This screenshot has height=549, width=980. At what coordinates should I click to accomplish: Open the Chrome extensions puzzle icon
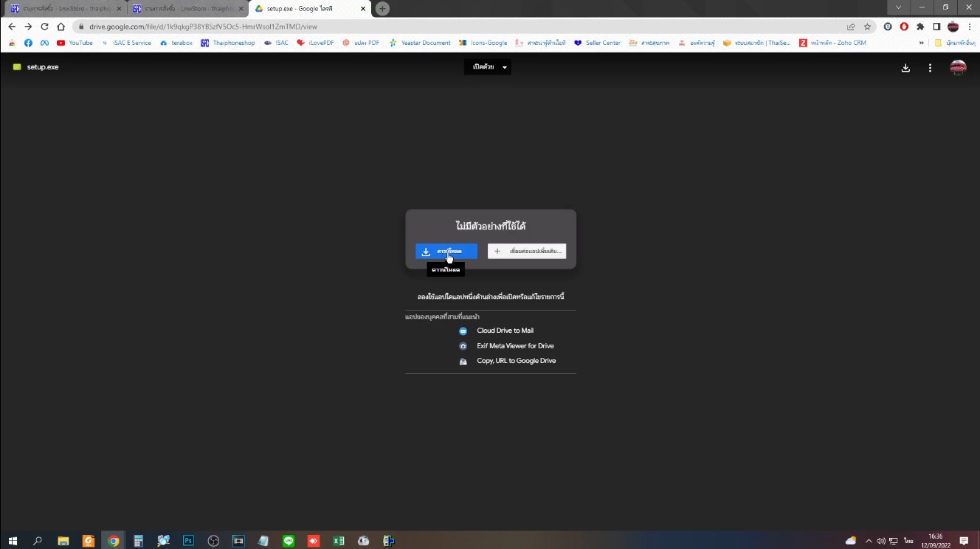[x=920, y=27]
